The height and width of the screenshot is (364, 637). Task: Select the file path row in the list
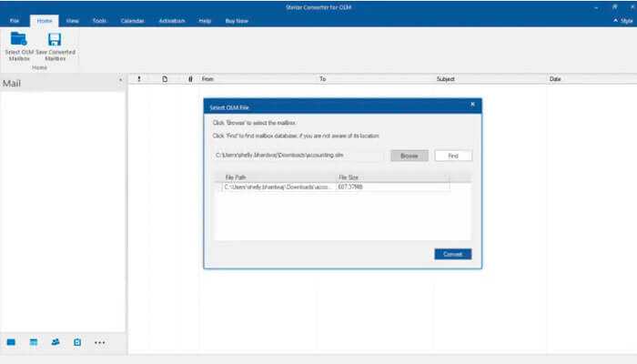click(x=336, y=187)
